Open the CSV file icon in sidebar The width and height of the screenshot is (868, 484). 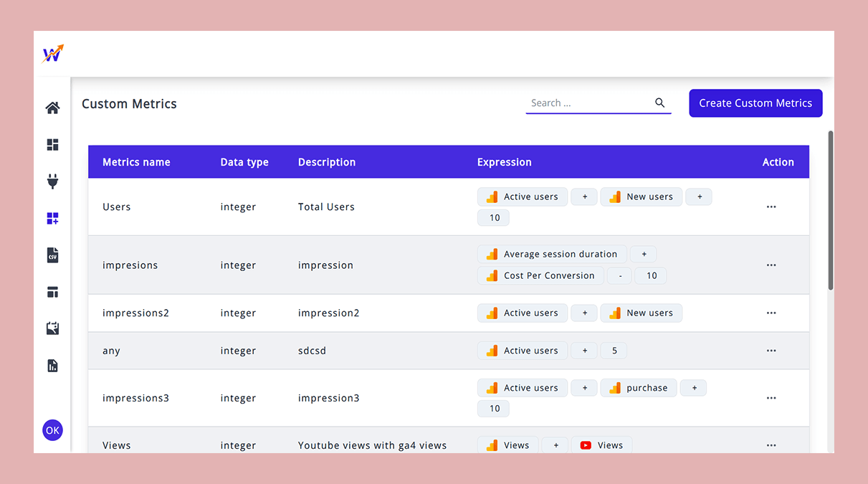pyautogui.click(x=52, y=255)
